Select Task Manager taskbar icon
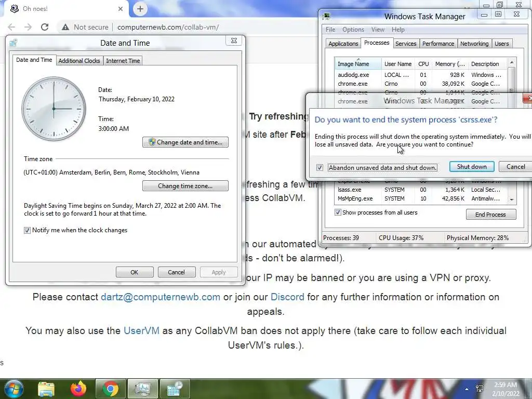The height and width of the screenshot is (399, 532). tap(143, 389)
